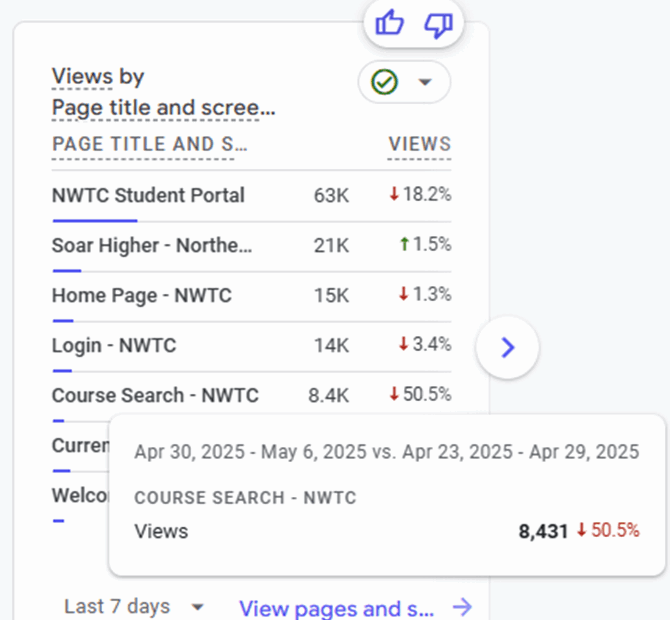
Task: Click the 63K views value
Action: pyautogui.click(x=331, y=196)
